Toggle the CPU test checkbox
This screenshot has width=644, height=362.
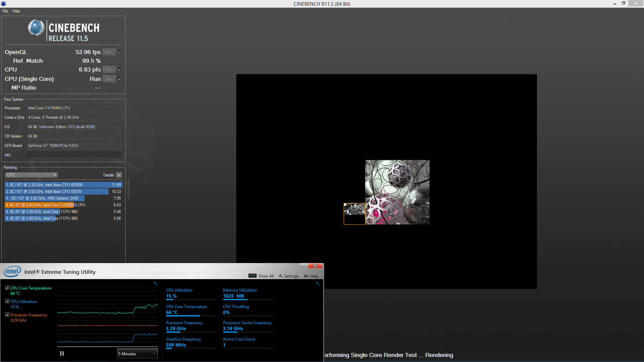tap(120, 69)
